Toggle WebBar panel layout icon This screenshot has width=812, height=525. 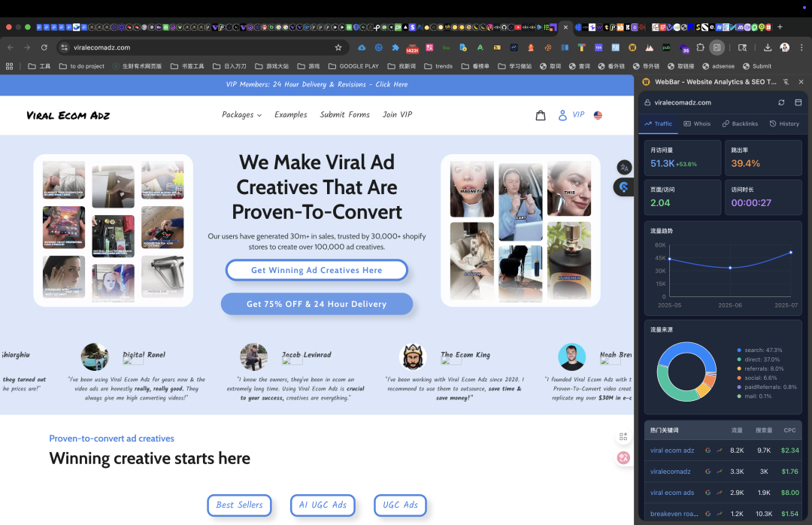coord(798,102)
